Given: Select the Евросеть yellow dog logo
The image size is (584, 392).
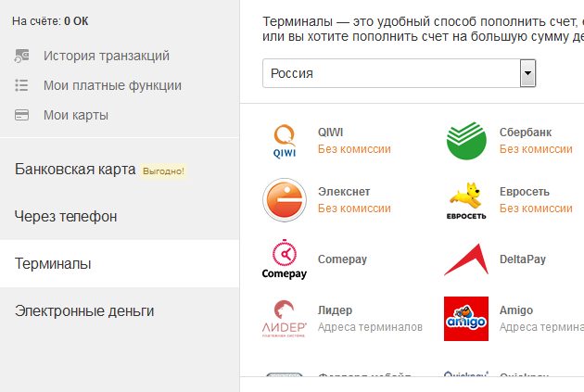Looking at the screenshot, I should tap(466, 200).
